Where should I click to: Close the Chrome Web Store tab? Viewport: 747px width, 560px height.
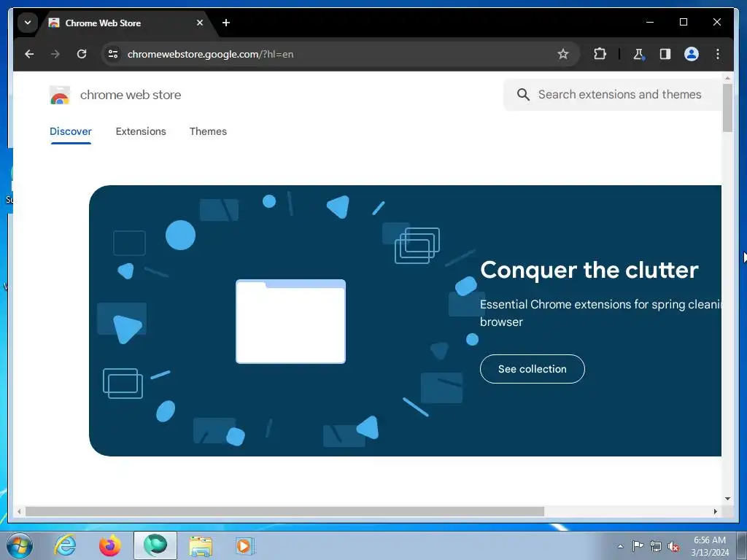point(200,23)
